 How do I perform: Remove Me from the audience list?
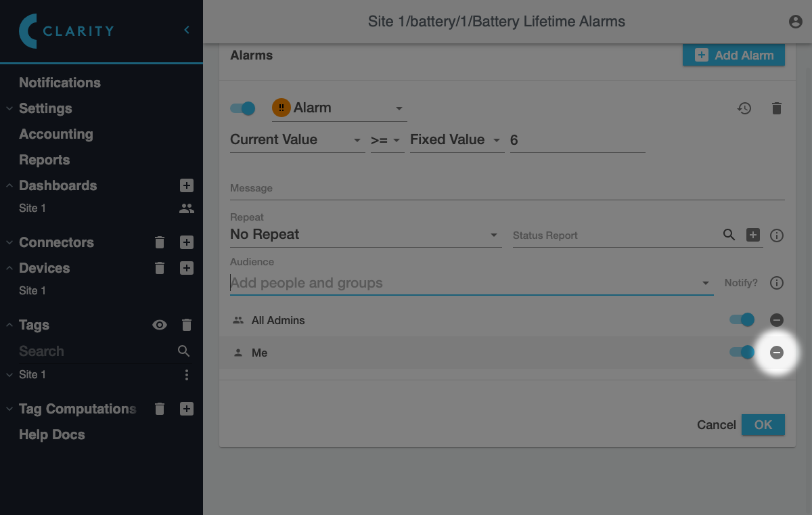[777, 353]
